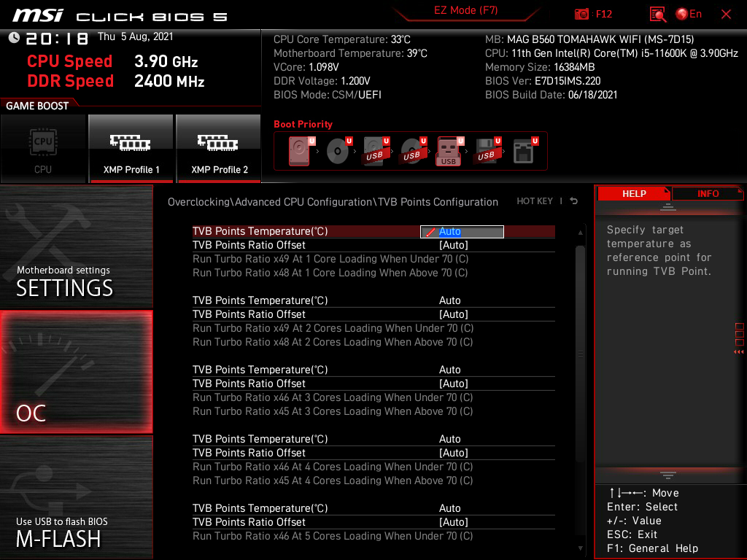Click the clock icon beside the time
The image size is (747, 560).
click(x=14, y=38)
